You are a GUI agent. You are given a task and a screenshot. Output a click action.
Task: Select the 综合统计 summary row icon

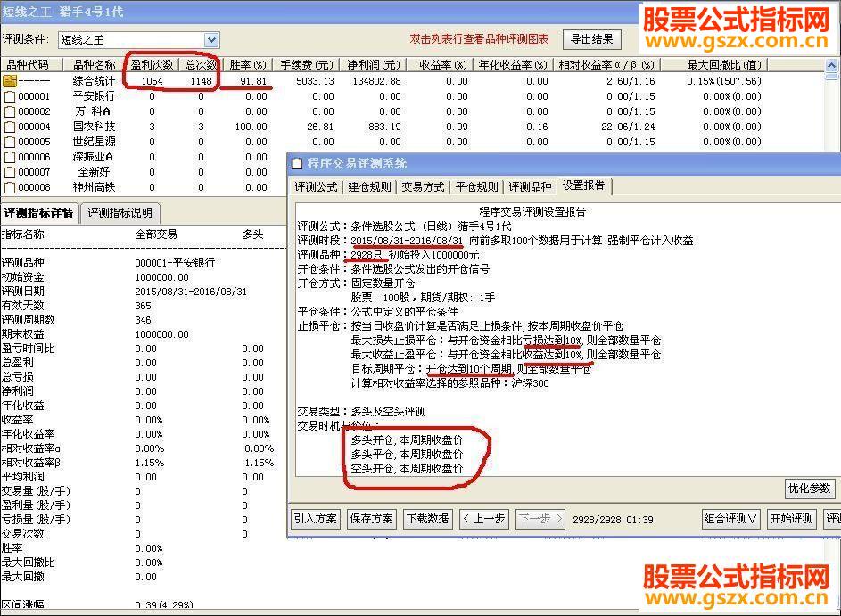[x=10, y=81]
